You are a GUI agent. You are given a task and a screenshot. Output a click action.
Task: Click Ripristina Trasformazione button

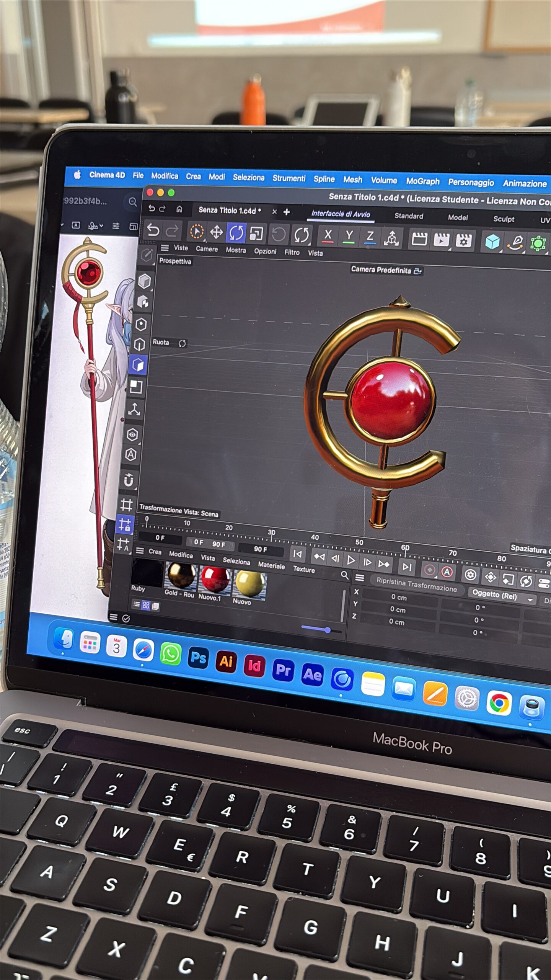point(417,585)
